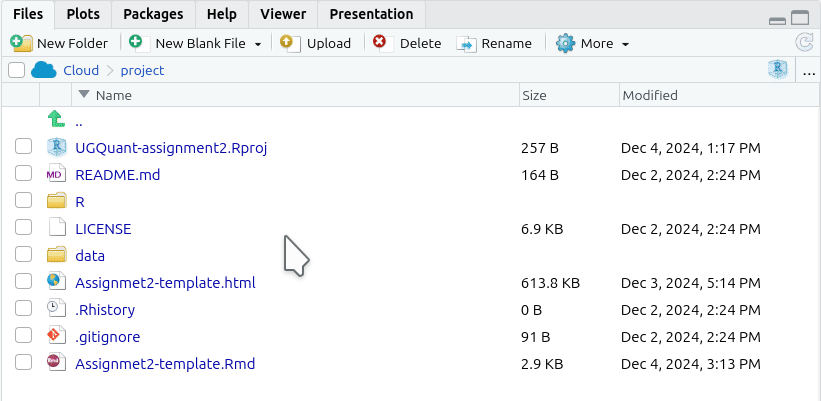Click the Upload icon in toolbar
This screenshot has width=821, height=401.
pyautogui.click(x=290, y=43)
